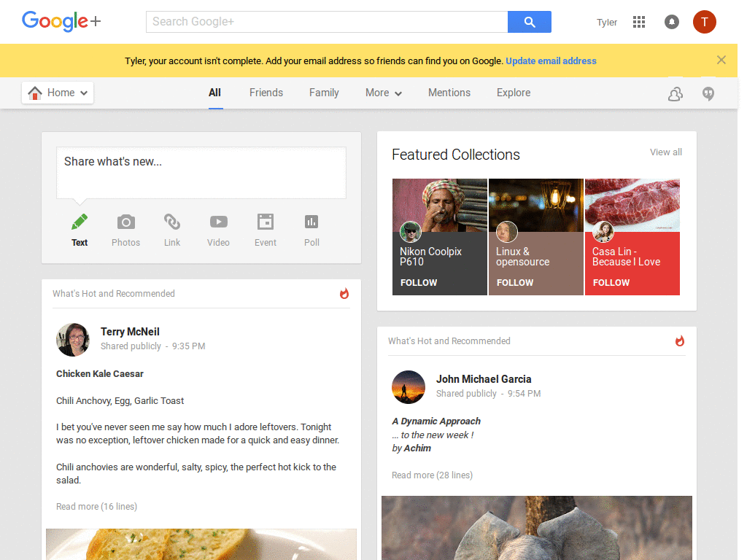Screen dimensions: 747x560
Task: Open the Explore tab
Action: click(x=514, y=93)
